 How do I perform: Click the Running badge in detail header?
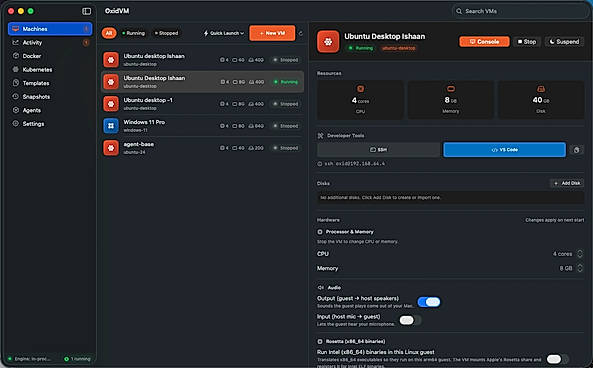[x=361, y=48]
